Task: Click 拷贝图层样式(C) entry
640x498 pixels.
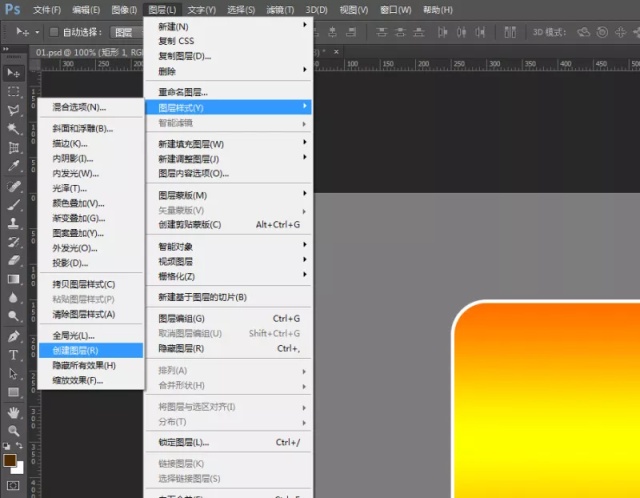Action: pyautogui.click(x=91, y=284)
